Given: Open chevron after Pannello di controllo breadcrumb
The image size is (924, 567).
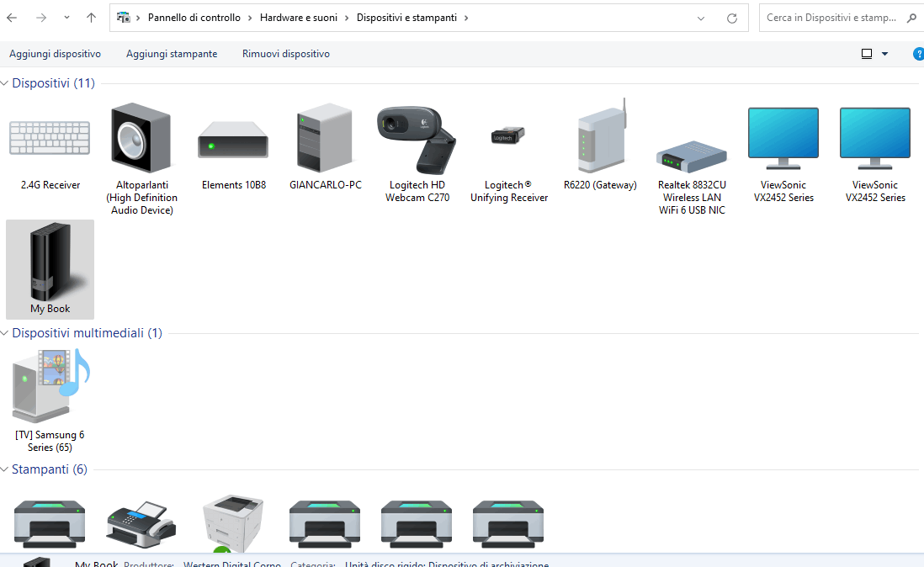Looking at the screenshot, I should 250,18.
